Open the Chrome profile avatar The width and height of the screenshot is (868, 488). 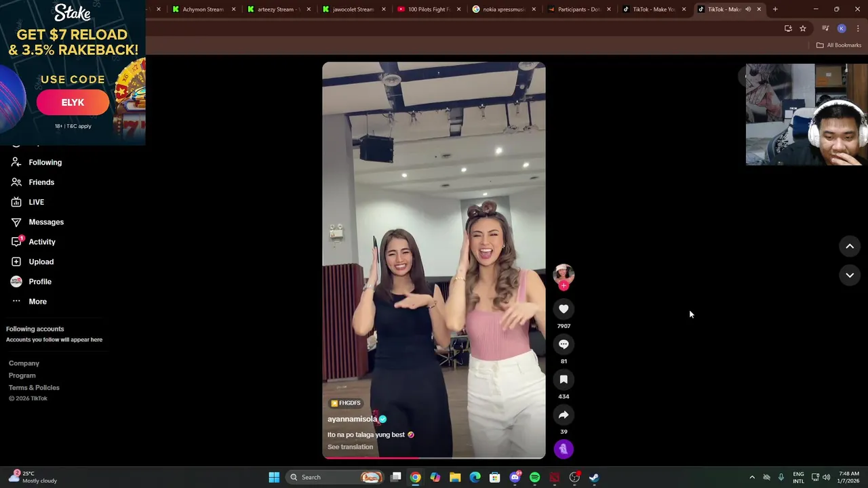coord(842,28)
